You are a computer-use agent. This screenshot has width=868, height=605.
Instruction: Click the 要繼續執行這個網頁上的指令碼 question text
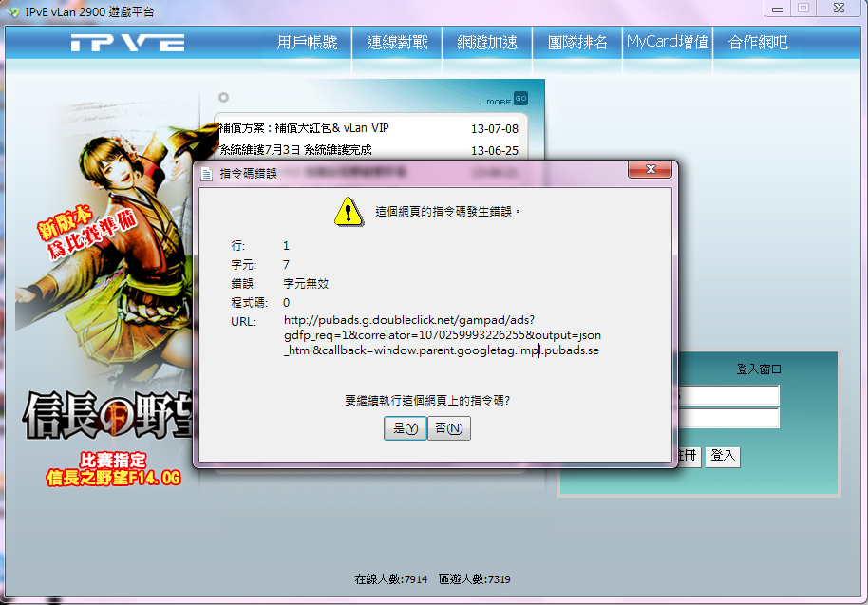point(427,400)
